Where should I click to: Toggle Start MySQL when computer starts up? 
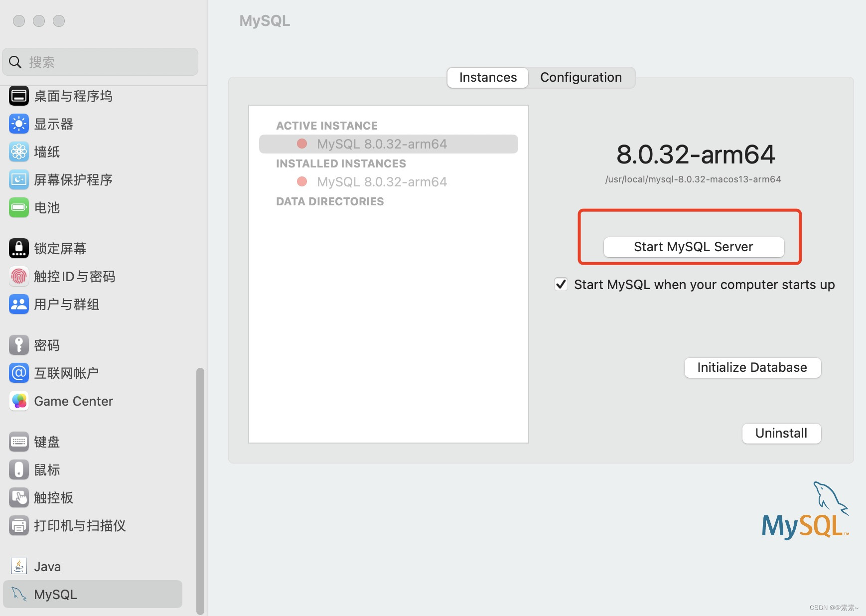[x=561, y=284]
